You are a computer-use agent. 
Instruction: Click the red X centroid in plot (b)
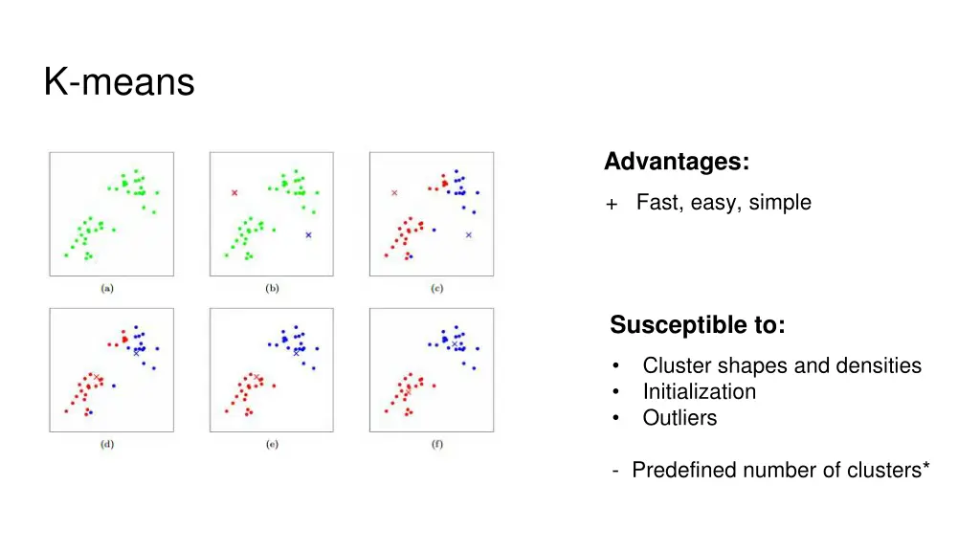234,193
